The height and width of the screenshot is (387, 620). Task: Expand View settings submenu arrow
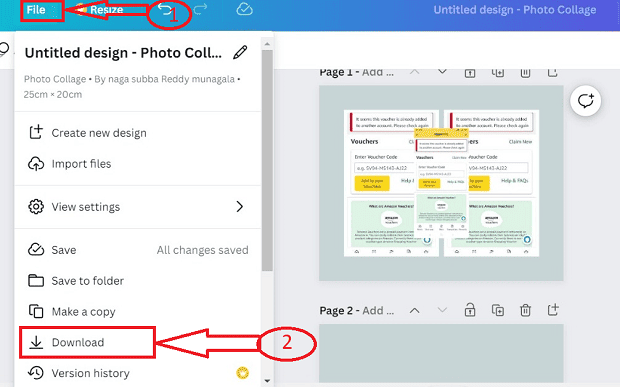point(240,206)
